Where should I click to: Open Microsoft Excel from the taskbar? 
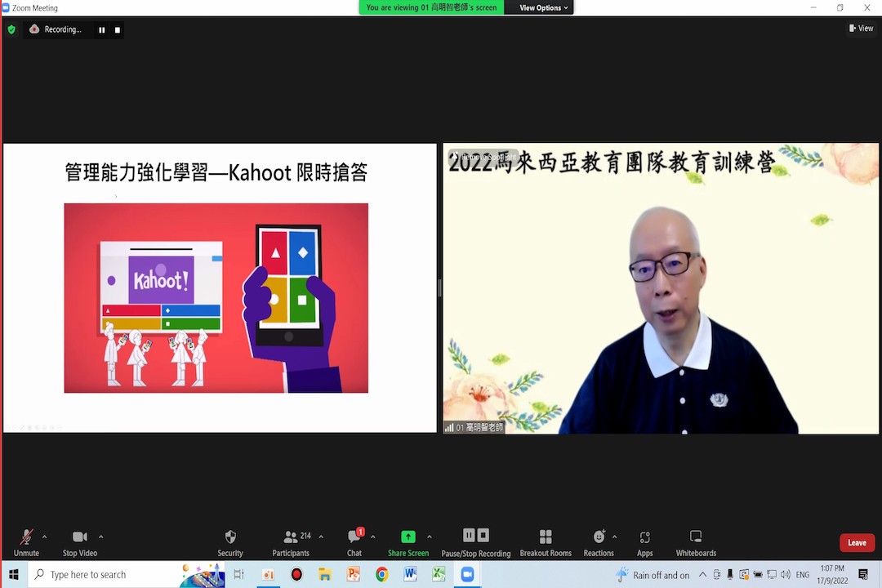click(x=439, y=574)
